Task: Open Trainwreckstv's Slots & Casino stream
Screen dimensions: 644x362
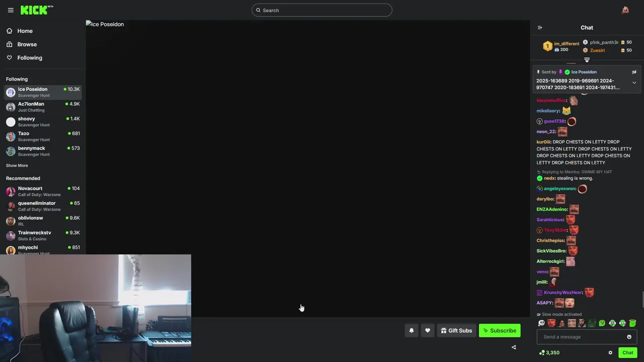Action: pyautogui.click(x=43, y=235)
